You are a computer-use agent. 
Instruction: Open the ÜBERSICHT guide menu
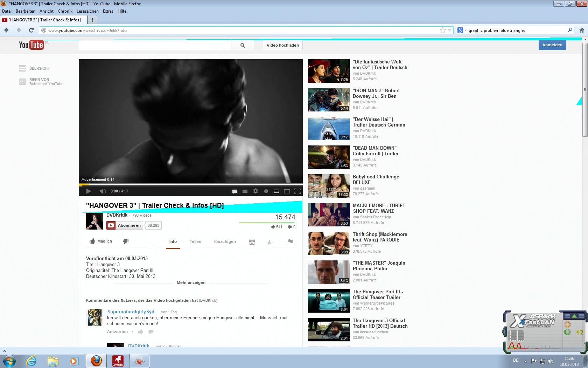click(35, 68)
